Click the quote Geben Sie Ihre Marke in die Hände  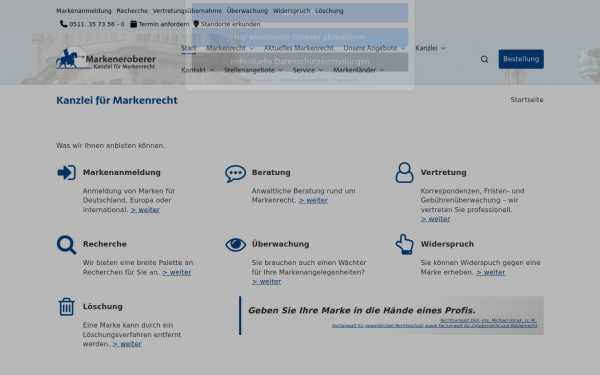click(362, 310)
